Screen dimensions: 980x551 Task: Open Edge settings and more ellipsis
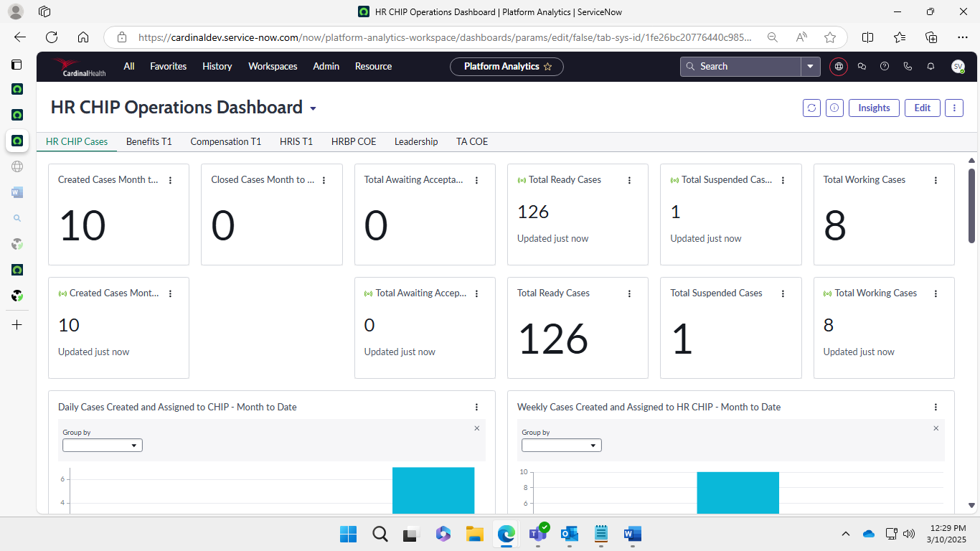click(x=962, y=37)
